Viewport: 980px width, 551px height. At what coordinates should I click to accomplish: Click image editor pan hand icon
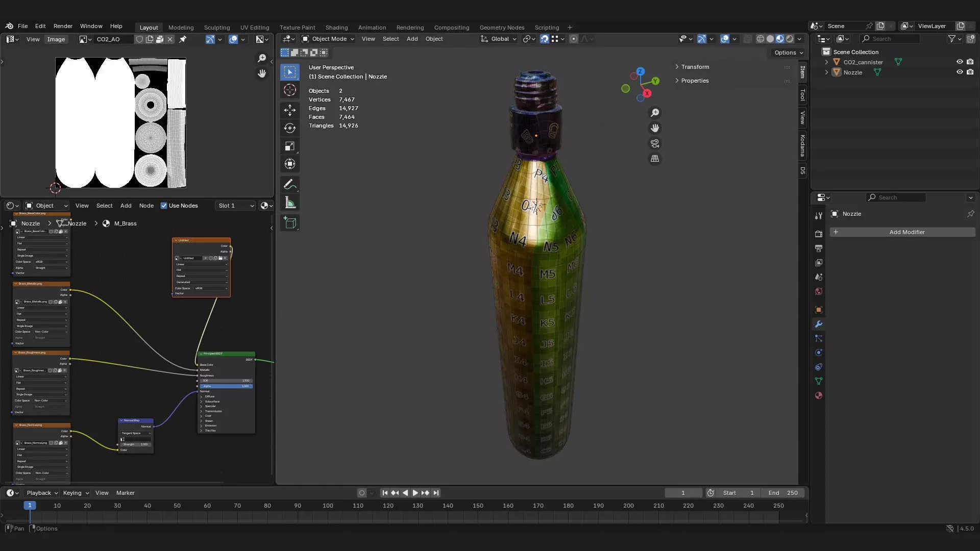tap(262, 73)
